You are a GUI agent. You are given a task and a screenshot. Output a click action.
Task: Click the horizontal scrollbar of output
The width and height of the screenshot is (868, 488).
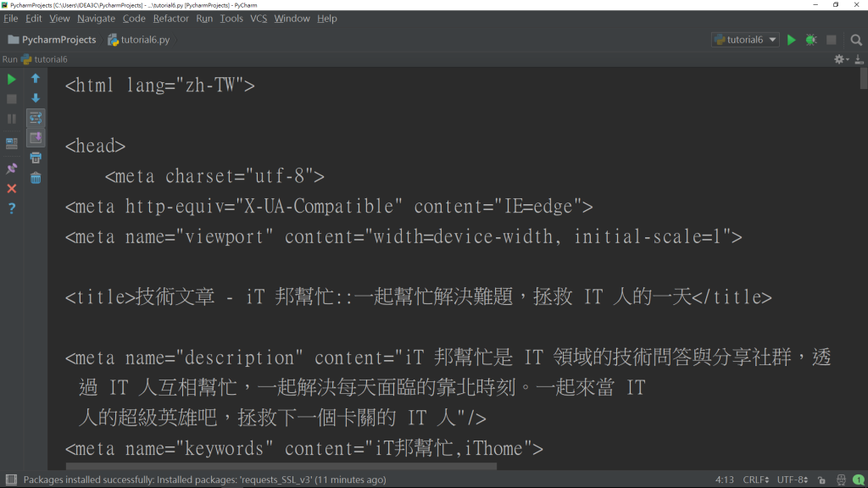click(281, 466)
